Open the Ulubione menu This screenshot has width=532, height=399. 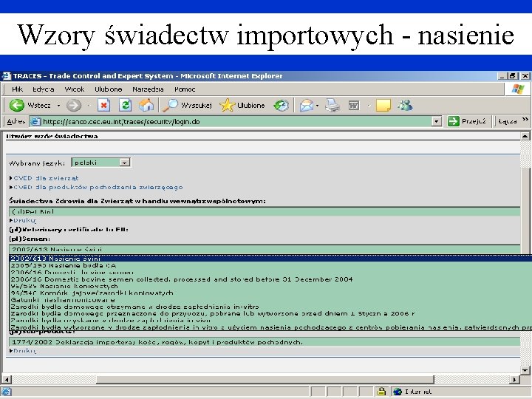[x=108, y=89]
